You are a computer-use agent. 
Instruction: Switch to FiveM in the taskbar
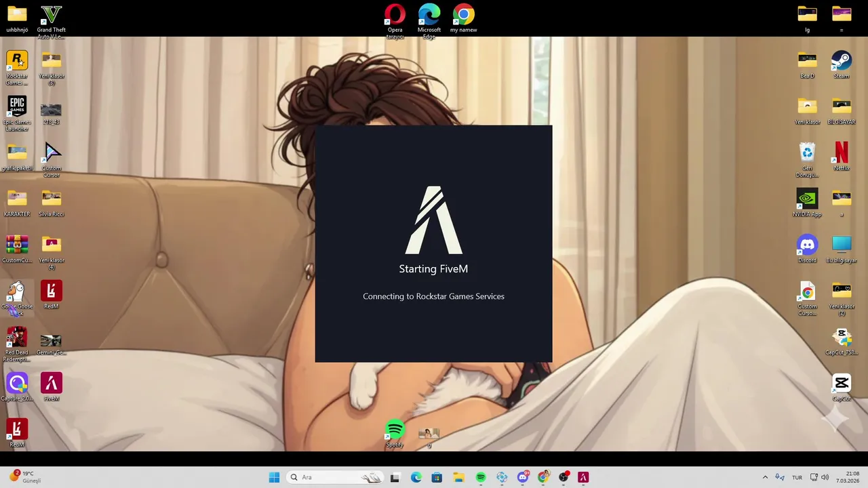click(x=583, y=477)
